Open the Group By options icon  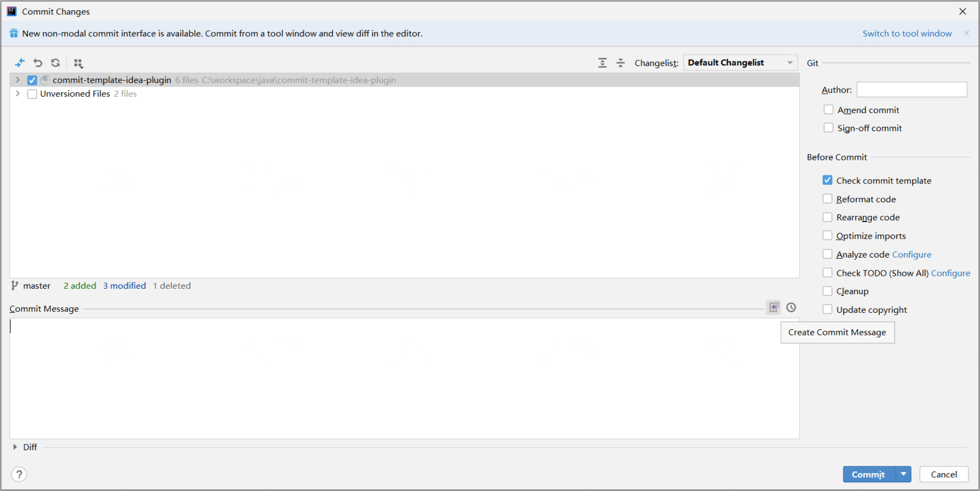(78, 63)
